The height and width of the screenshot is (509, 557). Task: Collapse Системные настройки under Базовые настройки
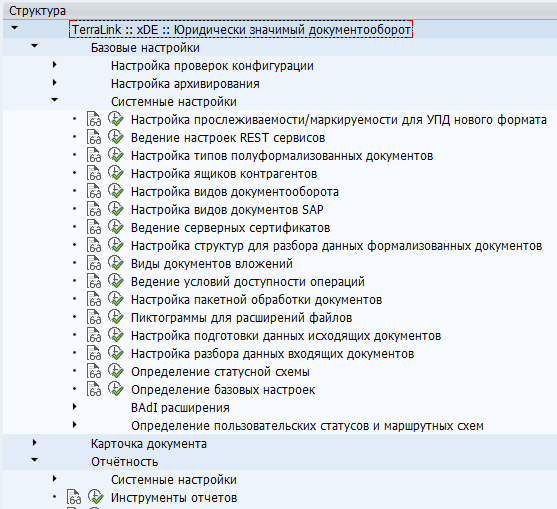54,100
